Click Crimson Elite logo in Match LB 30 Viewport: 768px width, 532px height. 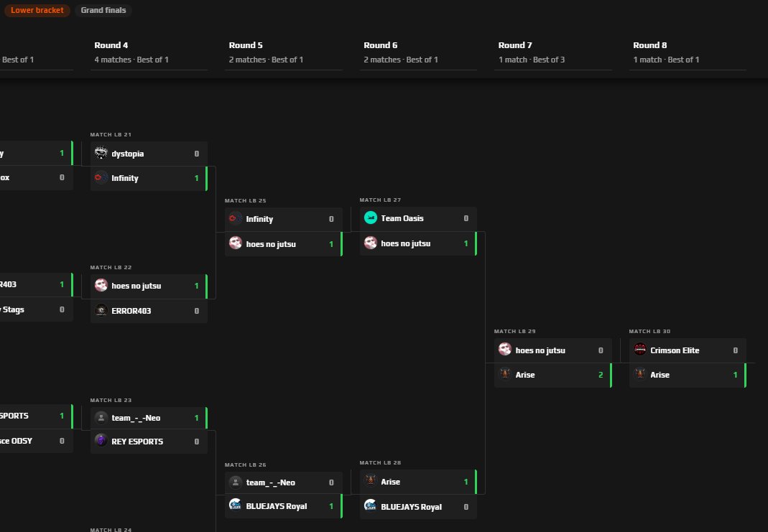[x=639, y=350]
